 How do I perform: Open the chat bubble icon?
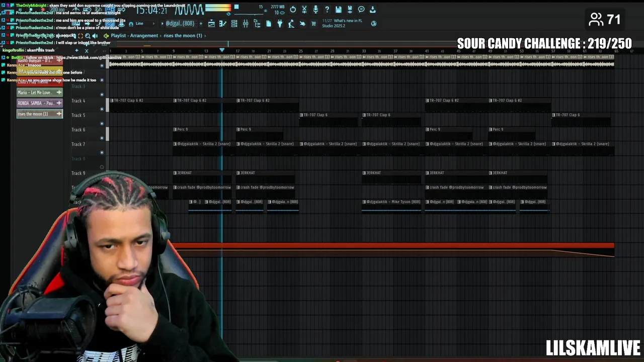[361, 9]
